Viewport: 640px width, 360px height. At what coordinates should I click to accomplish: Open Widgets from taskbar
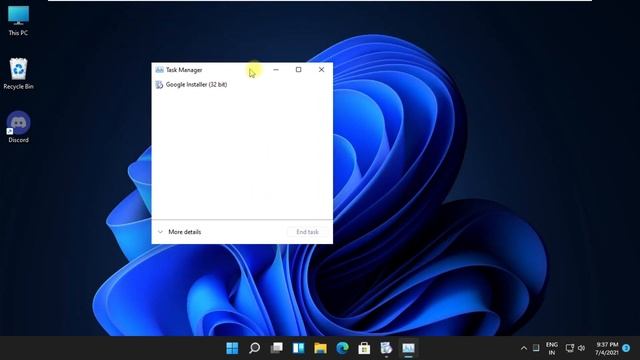tap(298, 348)
